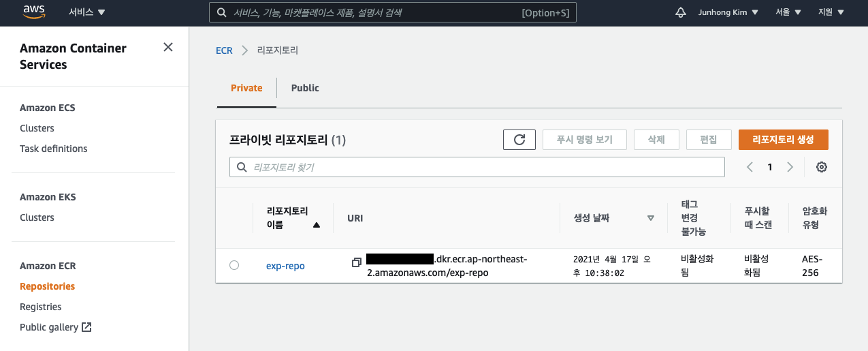Open the 지원 support dropdown
The image size is (868, 351).
click(831, 12)
